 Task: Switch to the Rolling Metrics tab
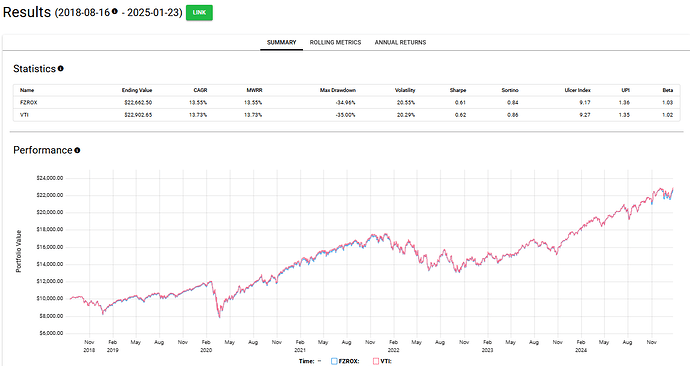coord(335,42)
